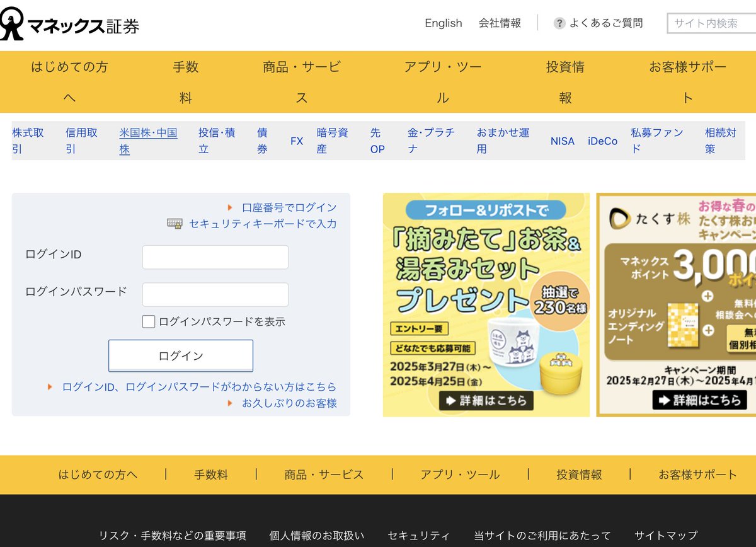Click the question mark help icon
The image size is (756, 547).
[x=559, y=23]
